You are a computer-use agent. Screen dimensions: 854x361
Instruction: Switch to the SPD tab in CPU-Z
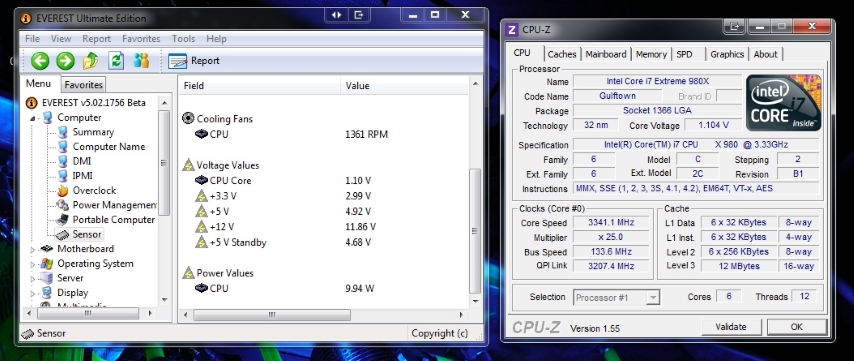[x=685, y=54]
